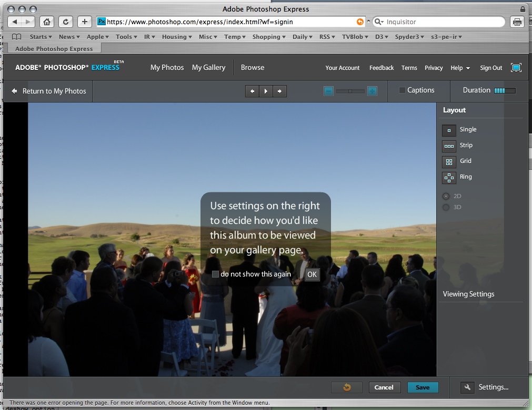Check 'do not show this again' box
Screen dimensions: 532x410
215,274
